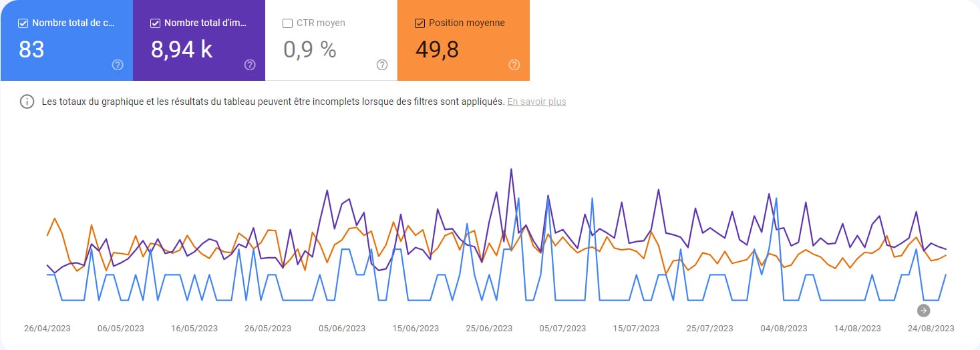Open help icon on impressions card
This screenshot has width=980, height=350.
pyautogui.click(x=250, y=65)
